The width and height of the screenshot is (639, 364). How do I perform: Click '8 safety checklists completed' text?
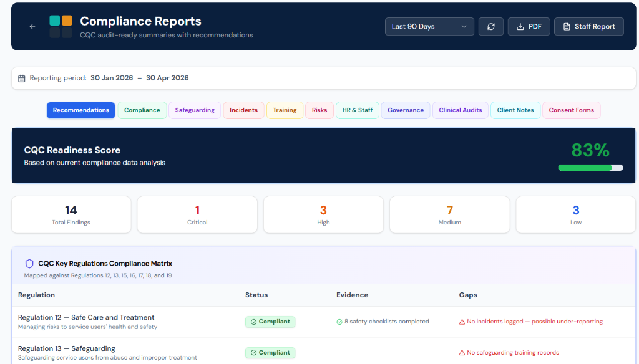(387, 322)
